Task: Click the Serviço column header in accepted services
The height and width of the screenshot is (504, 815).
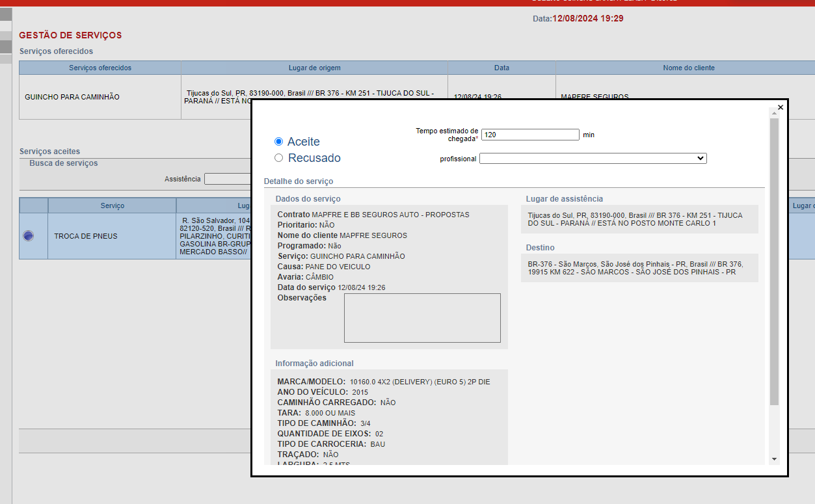Action: (x=112, y=206)
